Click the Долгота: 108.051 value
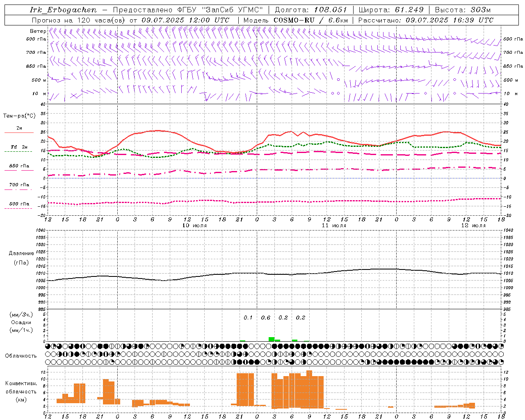This screenshot has width=525, height=420. 311,10
